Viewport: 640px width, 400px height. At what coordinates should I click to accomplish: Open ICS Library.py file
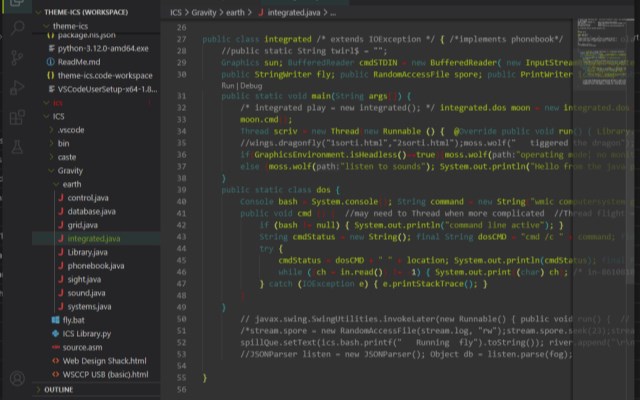89,333
